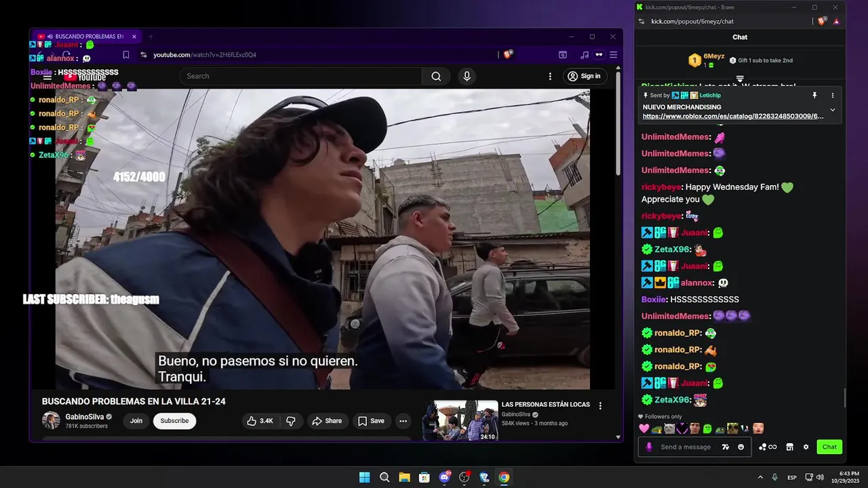The width and height of the screenshot is (868, 488).
Task: Open Kick chat settings gear
Action: click(x=806, y=447)
